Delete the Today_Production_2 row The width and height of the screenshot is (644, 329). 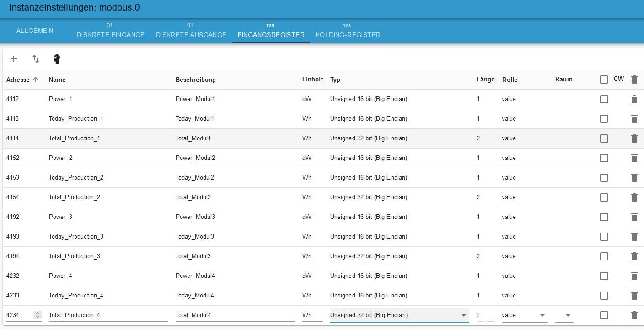click(634, 178)
